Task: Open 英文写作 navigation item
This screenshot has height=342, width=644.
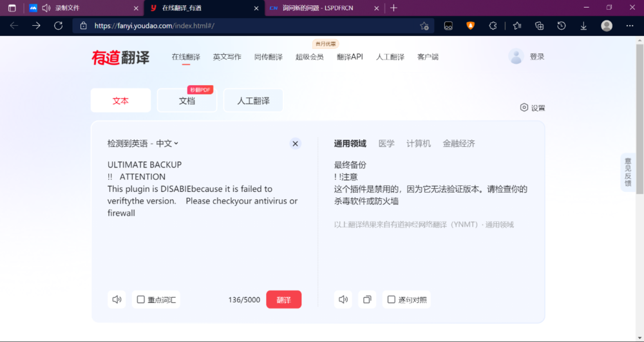Action: click(x=227, y=57)
